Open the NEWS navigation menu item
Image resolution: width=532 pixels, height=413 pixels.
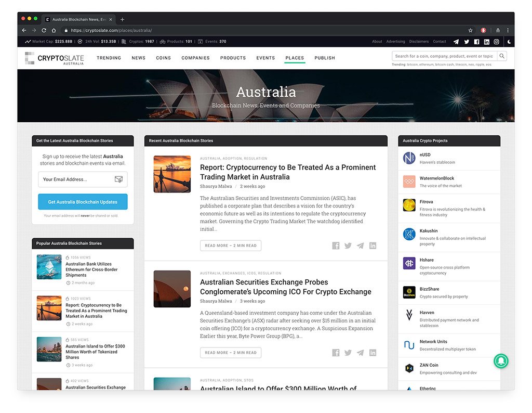pos(138,58)
